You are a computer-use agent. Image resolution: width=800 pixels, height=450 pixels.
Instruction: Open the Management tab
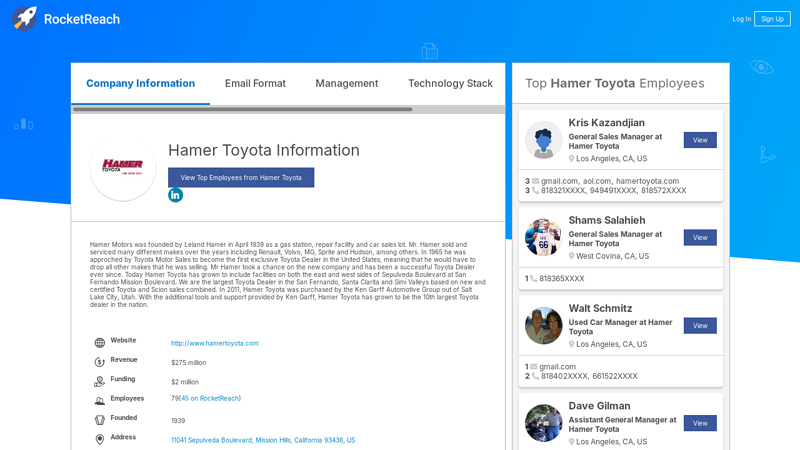click(347, 83)
